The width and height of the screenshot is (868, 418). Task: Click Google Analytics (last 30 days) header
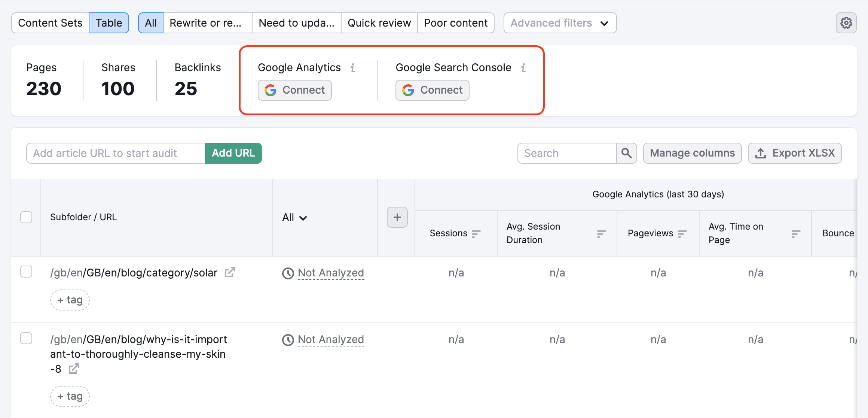658,194
